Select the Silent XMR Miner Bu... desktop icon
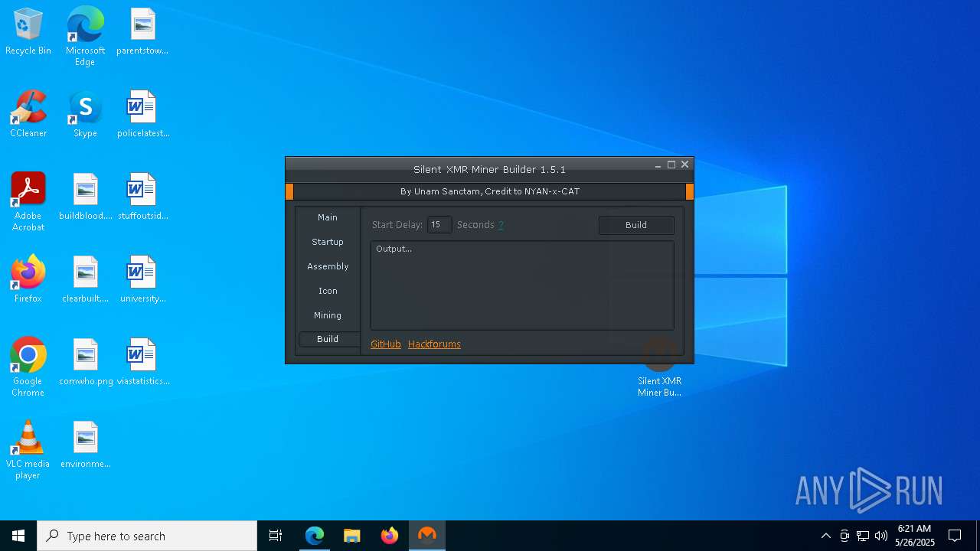 pyautogui.click(x=659, y=367)
